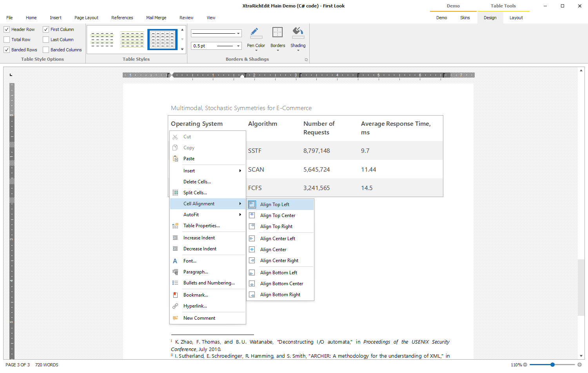Expand the Table Styles gallery
The height and width of the screenshot is (373, 588).
click(x=182, y=49)
